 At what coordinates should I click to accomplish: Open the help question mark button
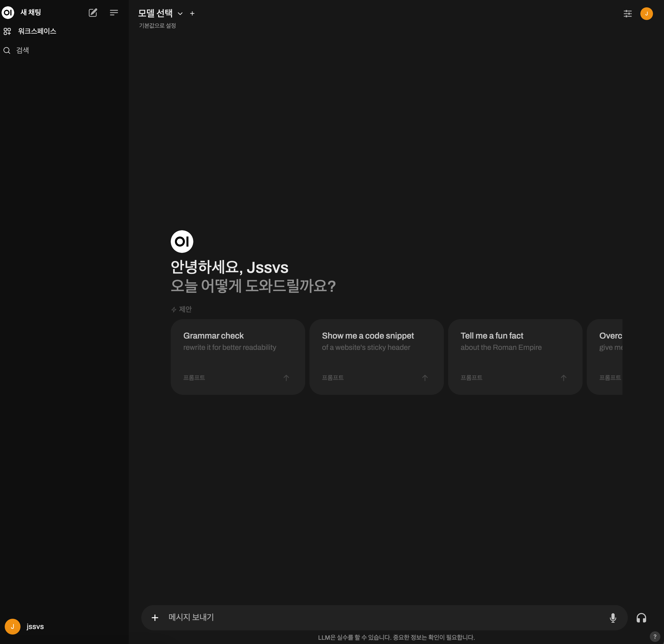655,636
